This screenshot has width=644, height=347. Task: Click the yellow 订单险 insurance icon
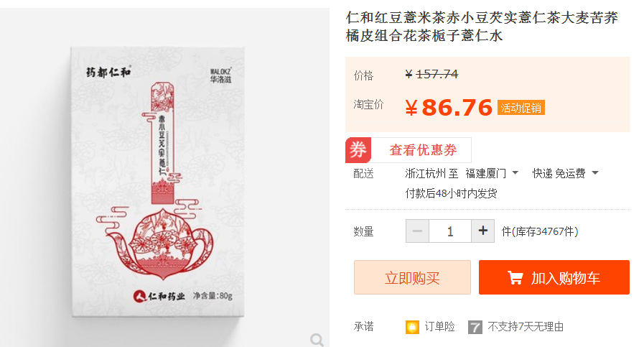click(x=412, y=328)
